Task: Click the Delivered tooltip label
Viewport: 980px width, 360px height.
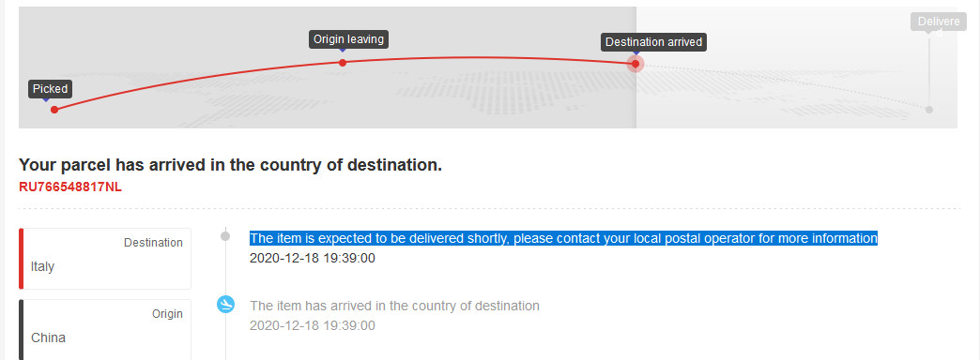Action: click(938, 22)
